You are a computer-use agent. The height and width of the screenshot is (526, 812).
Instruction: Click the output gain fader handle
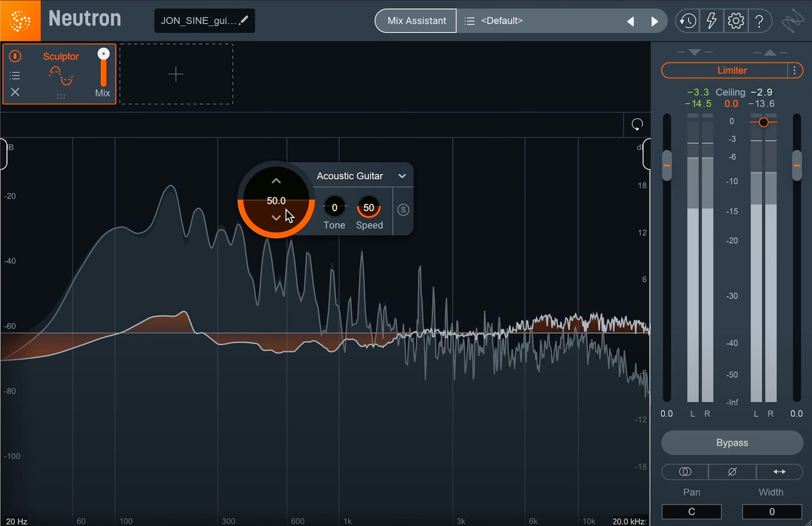click(x=796, y=166)
